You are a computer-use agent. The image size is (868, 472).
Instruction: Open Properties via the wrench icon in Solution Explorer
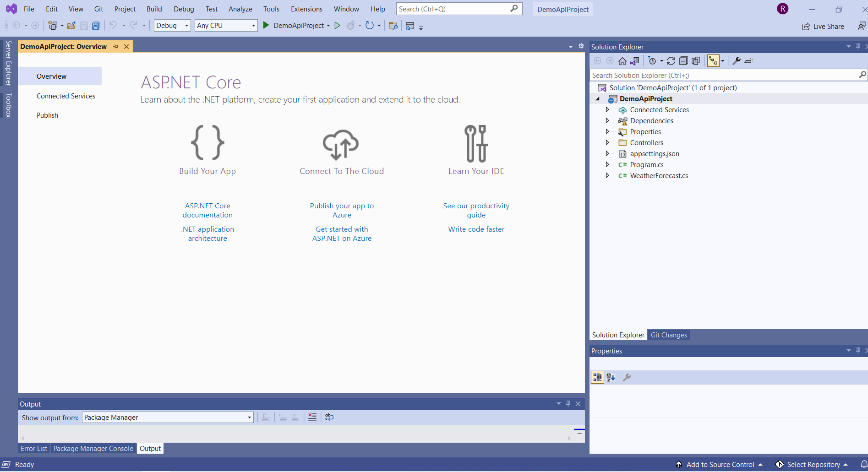point(737,61)
